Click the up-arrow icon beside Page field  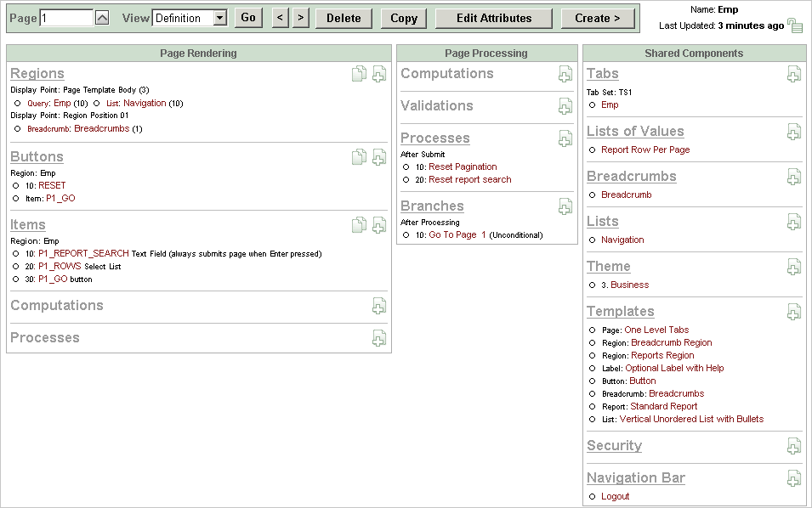[102, 18]
